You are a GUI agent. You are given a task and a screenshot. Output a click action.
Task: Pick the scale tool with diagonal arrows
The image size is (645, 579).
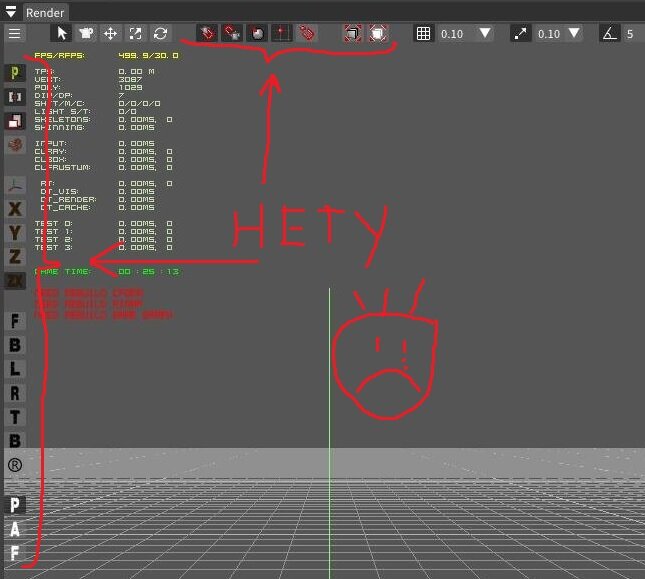(135, 33)
